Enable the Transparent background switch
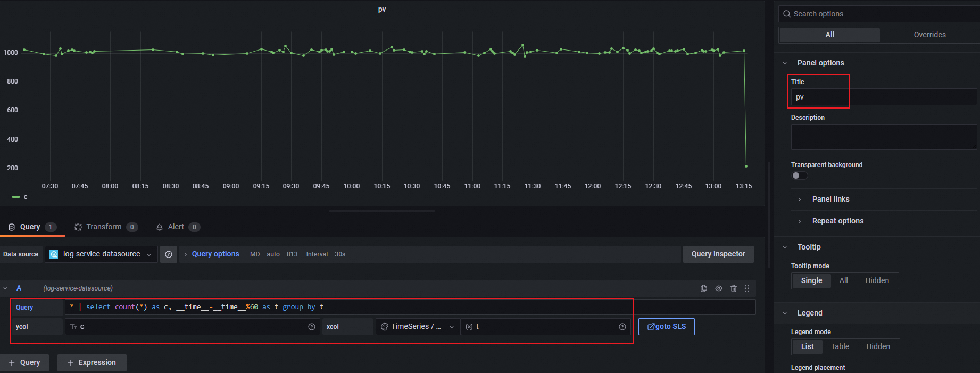Image resolution: width=980 pixels, height=373 pixels. (799, 176)
